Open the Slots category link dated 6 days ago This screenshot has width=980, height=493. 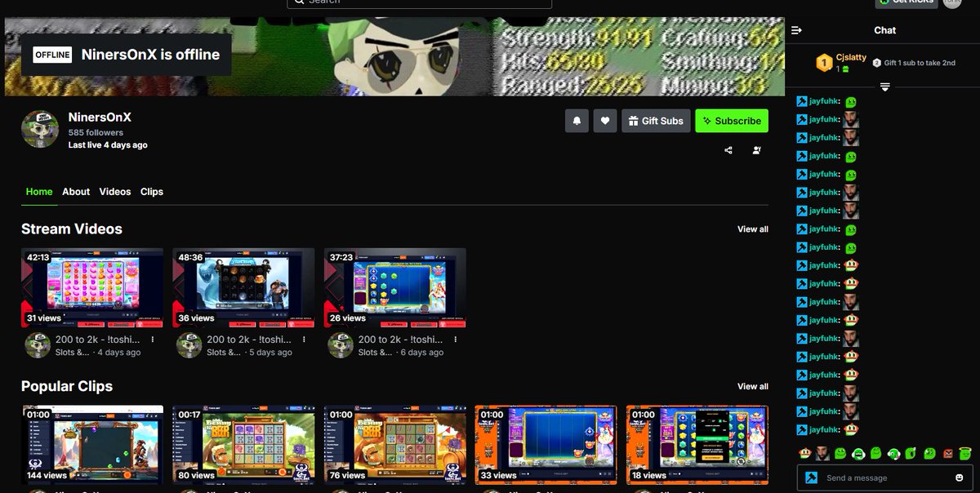[x=374, y=353]
